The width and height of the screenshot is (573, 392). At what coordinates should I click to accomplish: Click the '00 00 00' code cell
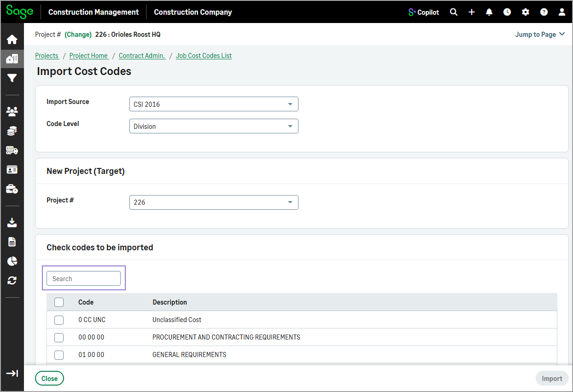[91, 337]
